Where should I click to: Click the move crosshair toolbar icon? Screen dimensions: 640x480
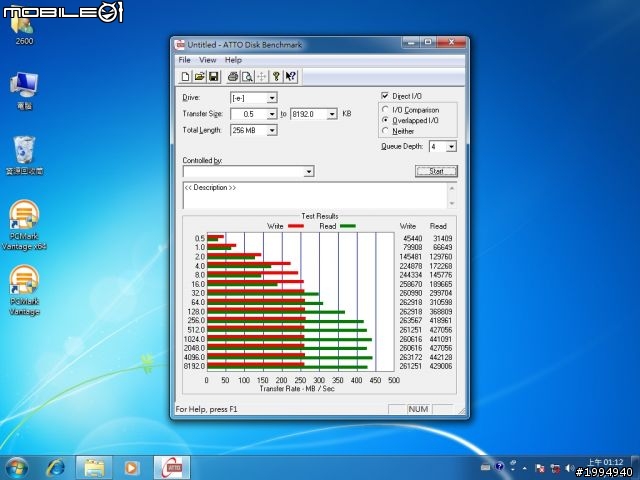click(x=262, y=76)
